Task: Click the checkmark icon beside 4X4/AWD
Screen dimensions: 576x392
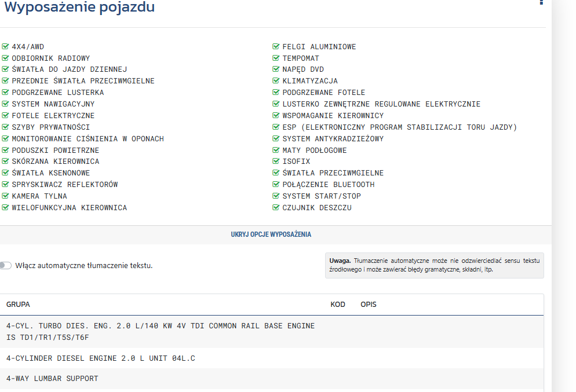Action: point(6,46)
